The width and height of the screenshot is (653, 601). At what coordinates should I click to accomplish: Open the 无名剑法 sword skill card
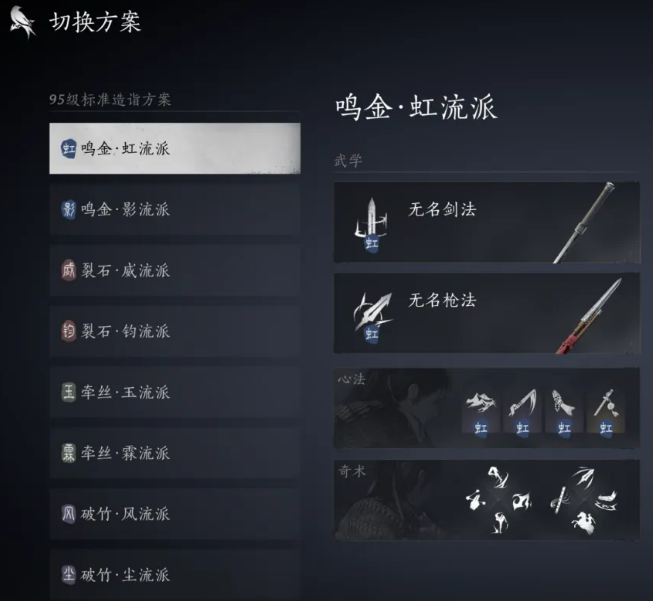(487, 222)
